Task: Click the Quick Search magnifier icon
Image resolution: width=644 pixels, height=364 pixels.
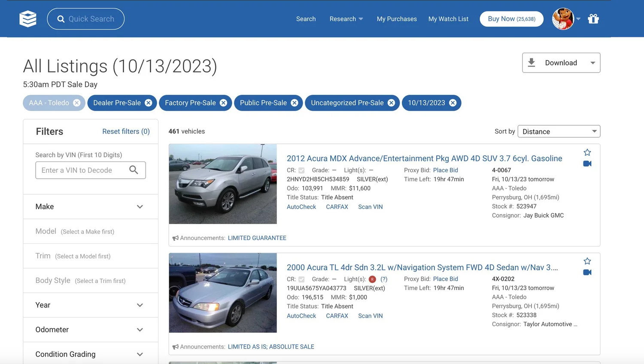Action: point(61,18)
